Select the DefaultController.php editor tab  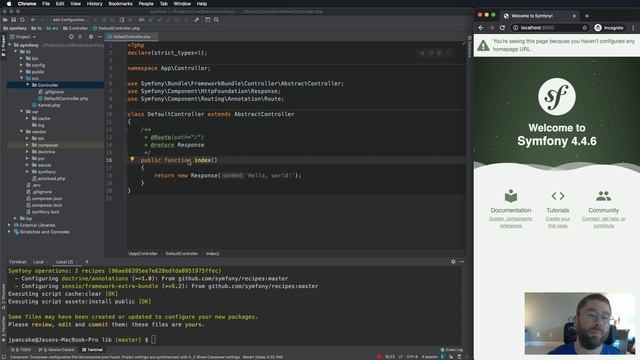(131, 37)
